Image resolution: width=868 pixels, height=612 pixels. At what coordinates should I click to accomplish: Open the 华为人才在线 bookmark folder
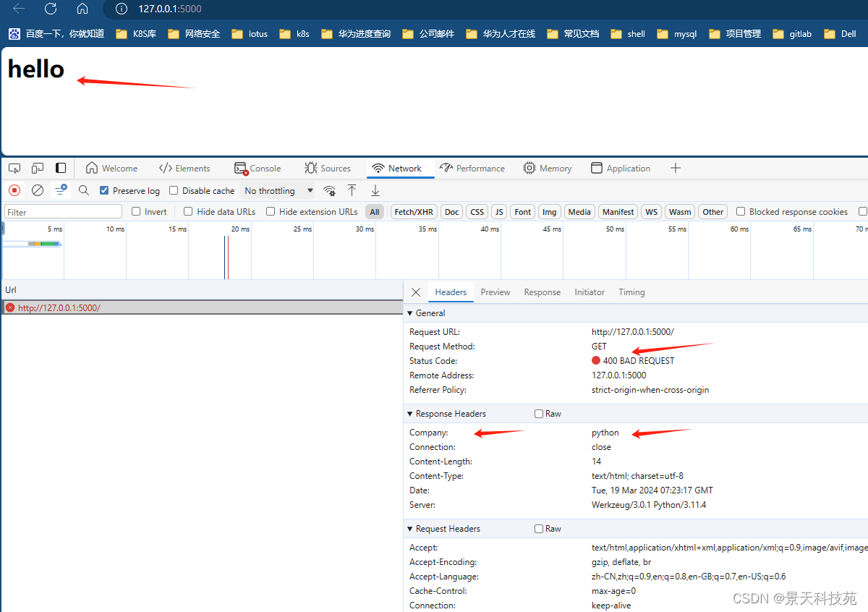tap(501, 33)
